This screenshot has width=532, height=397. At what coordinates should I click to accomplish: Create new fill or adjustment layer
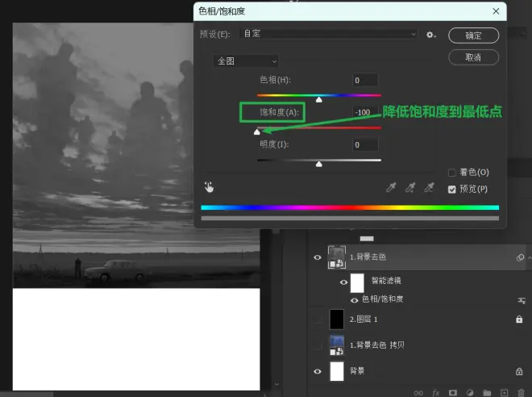(470, 393)
